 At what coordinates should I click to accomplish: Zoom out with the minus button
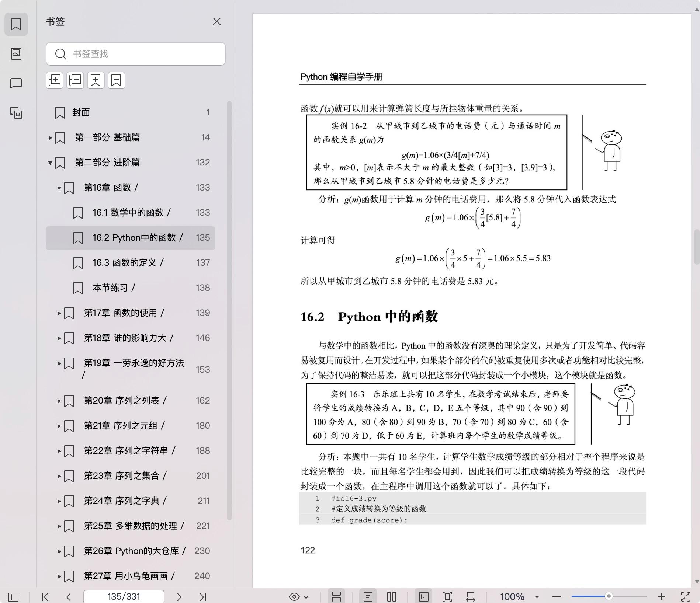pos(557,597)
